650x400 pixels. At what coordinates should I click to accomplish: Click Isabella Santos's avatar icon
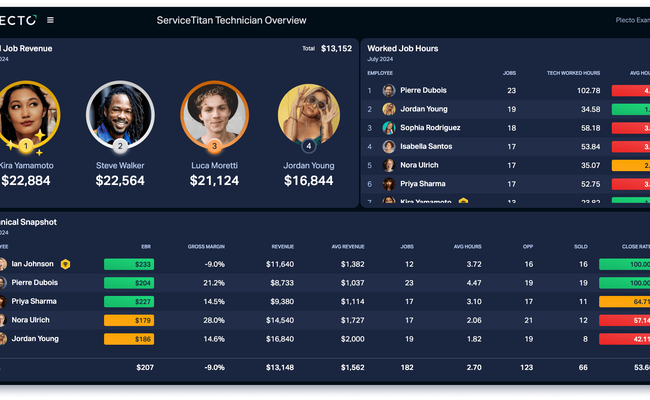click(x=389, y=146)
